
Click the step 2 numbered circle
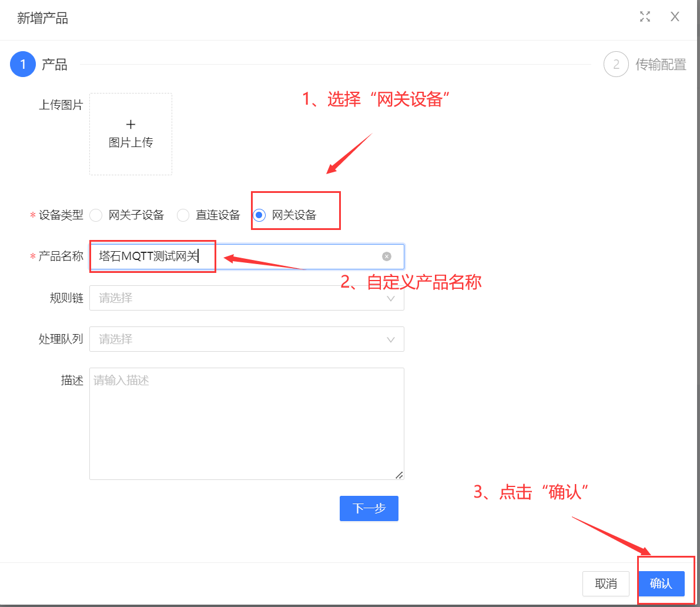coord(616,64)
